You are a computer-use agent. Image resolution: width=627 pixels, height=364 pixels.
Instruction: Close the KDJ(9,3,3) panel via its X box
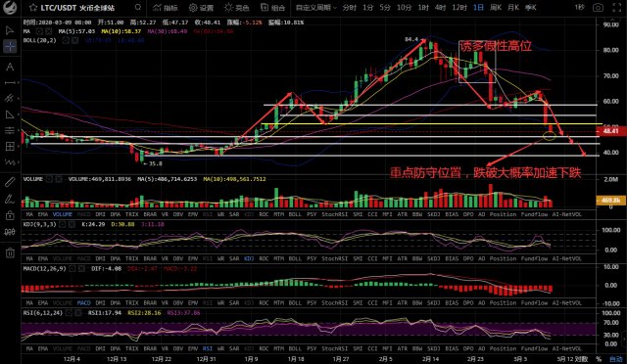pos(72,224)
